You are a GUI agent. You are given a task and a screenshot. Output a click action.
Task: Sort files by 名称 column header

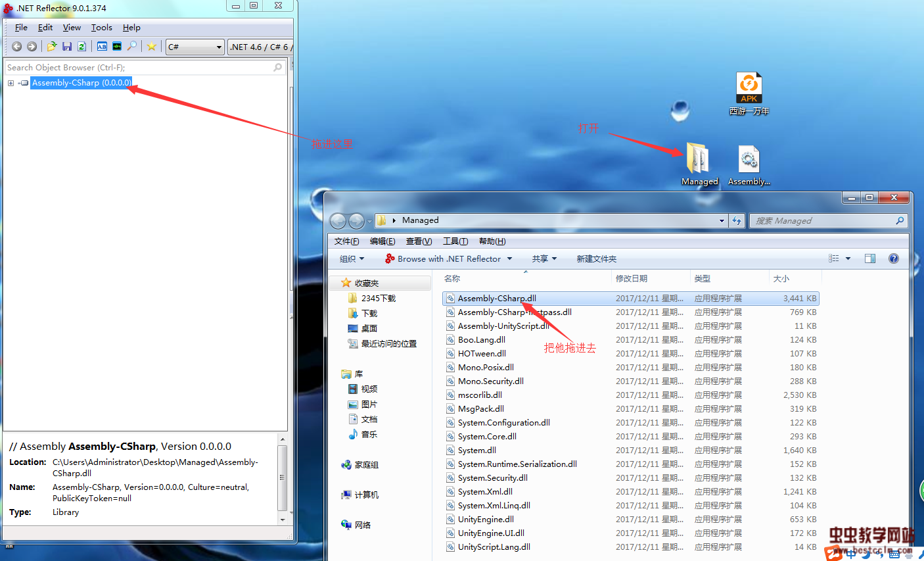coord(526,278)
